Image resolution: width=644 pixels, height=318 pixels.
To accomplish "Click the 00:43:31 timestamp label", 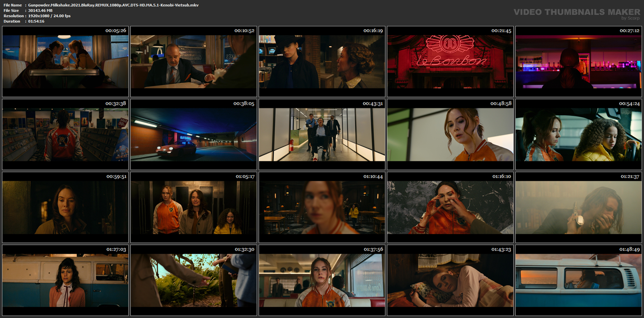I will 373,103.
